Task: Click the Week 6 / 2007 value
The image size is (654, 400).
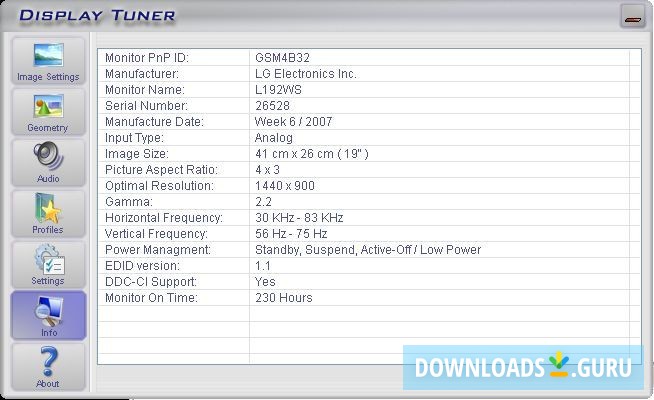Action: 294,122
